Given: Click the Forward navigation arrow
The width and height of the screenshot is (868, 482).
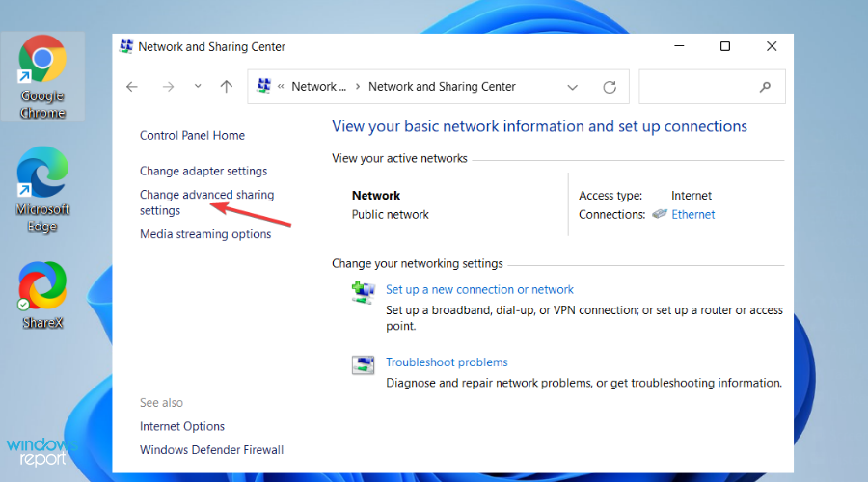Looking at the screenshot, I should [x=168, y=87].
